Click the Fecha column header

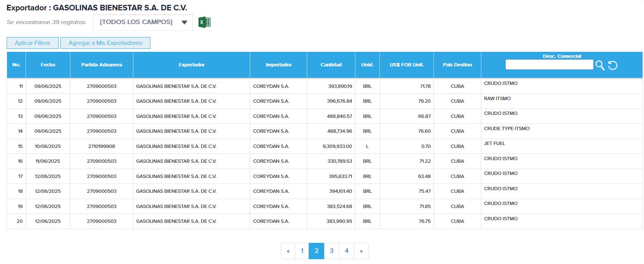[48, 65]
